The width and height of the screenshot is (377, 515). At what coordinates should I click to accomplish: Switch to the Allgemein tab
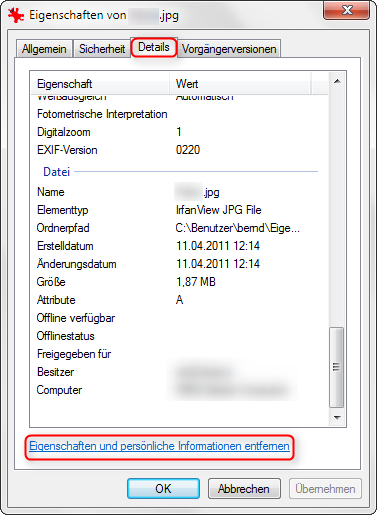coord(44,49)
